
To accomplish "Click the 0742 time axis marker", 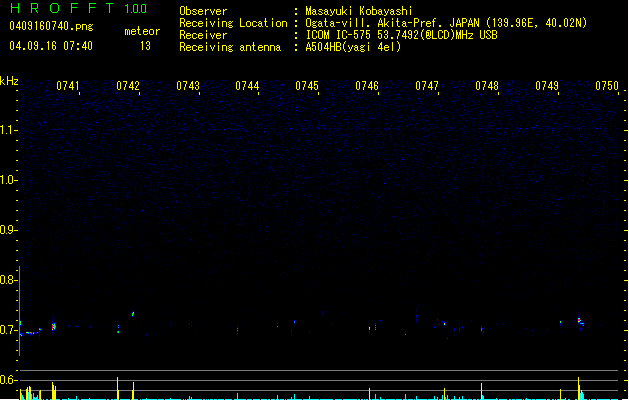I will [x=128, y=86].
